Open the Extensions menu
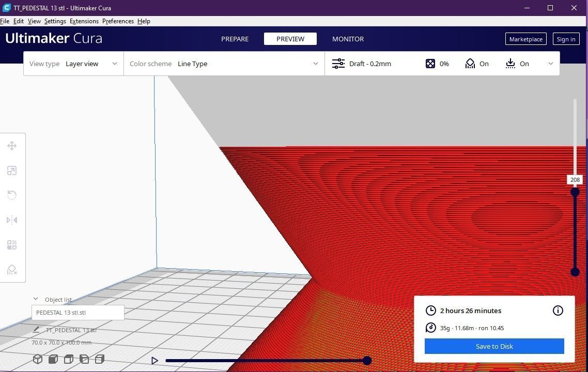The width and height of the screenshot is (588, 372). tap(84, 21)
